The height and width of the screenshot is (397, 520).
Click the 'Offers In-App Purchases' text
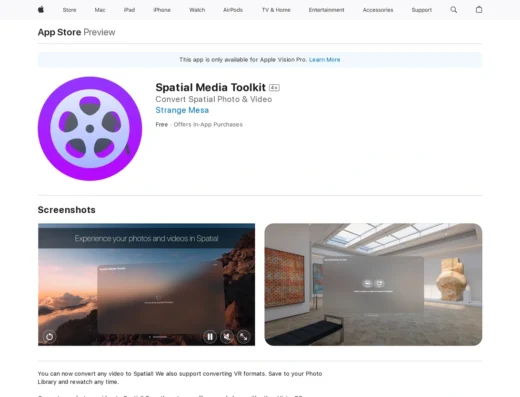[208, 125]
